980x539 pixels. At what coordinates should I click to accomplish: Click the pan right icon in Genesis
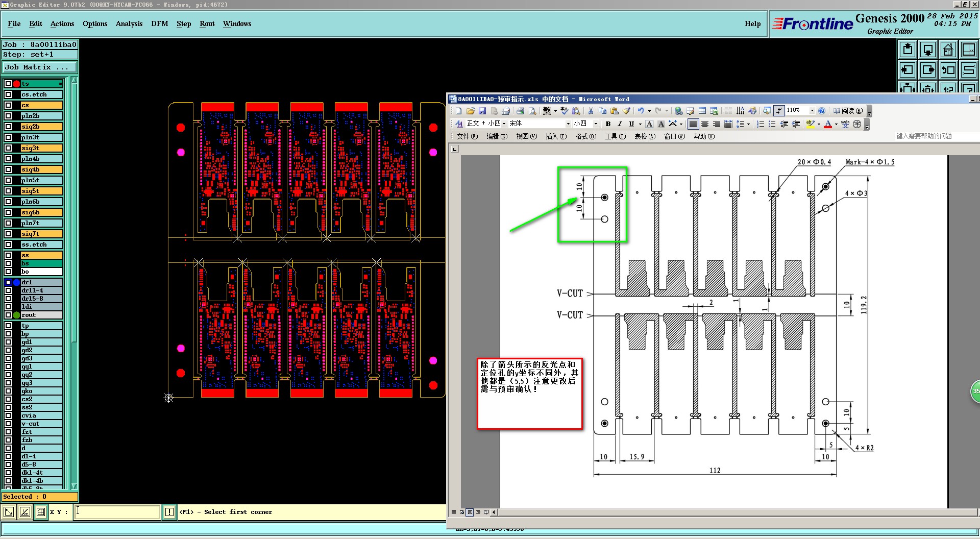tap(928, 70)
